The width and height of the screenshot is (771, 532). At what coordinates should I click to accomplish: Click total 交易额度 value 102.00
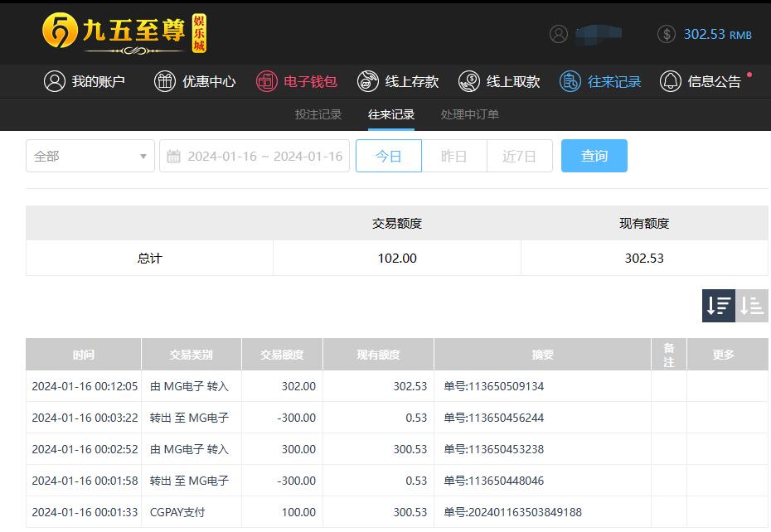coord(397,259)
